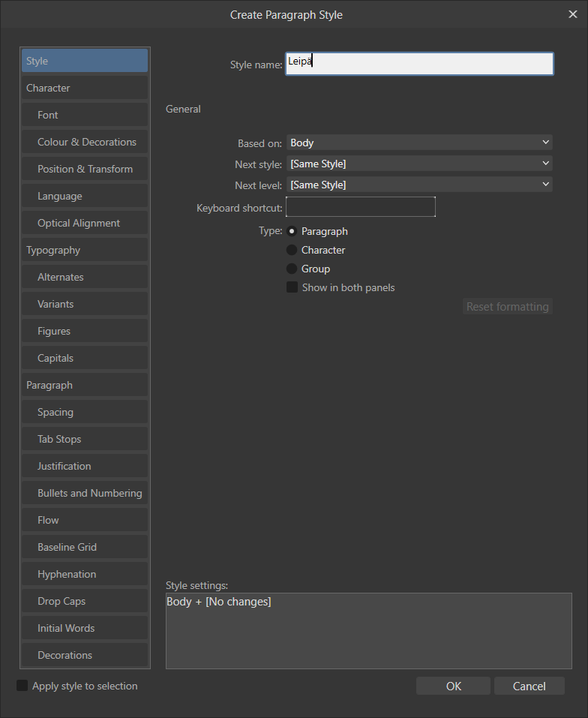Select the Language settings page

coord(85,196)
